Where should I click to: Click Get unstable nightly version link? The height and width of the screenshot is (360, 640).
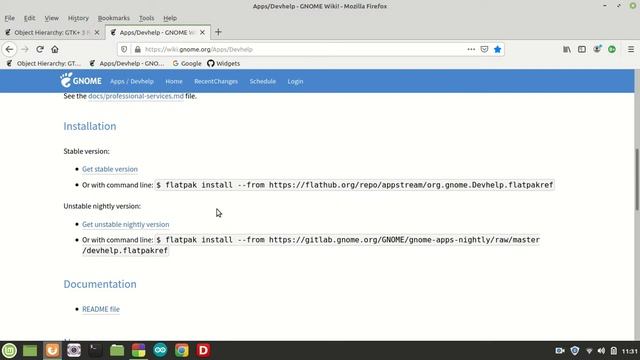pyautogui.click(x=125, y=224)
